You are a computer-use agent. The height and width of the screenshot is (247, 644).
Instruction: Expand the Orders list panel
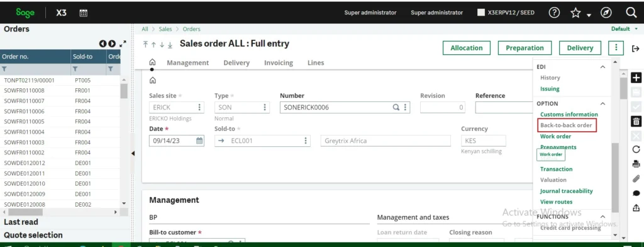tap(123, 43)
